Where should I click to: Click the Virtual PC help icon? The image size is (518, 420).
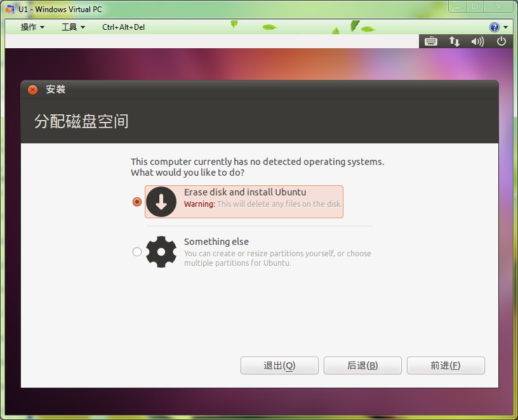click(x=495, y=27)
